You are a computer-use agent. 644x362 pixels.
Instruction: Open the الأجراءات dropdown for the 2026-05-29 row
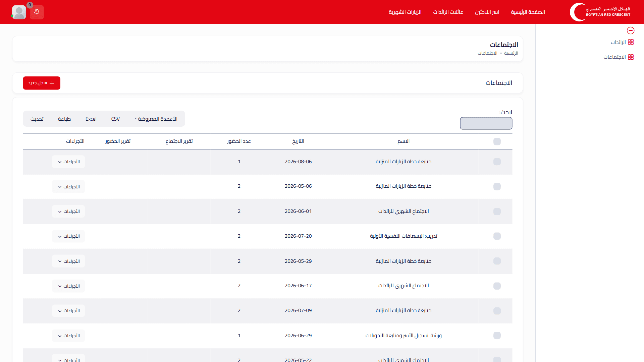68,261
